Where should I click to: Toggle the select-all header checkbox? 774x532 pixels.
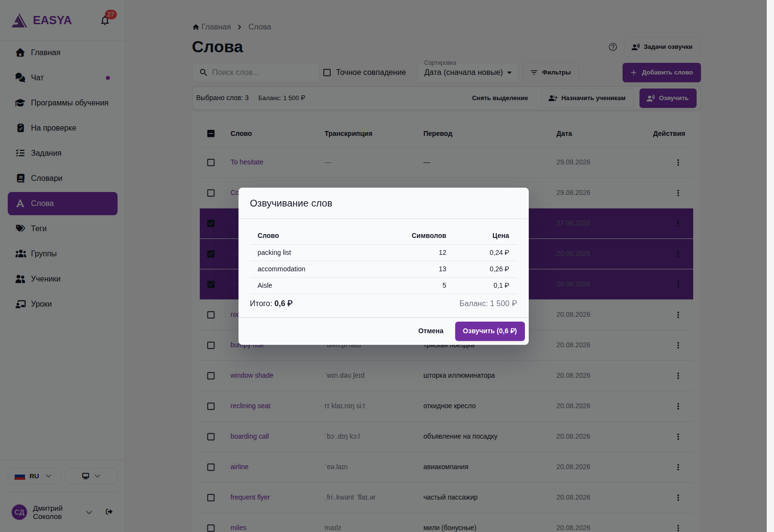click(211, 133)
